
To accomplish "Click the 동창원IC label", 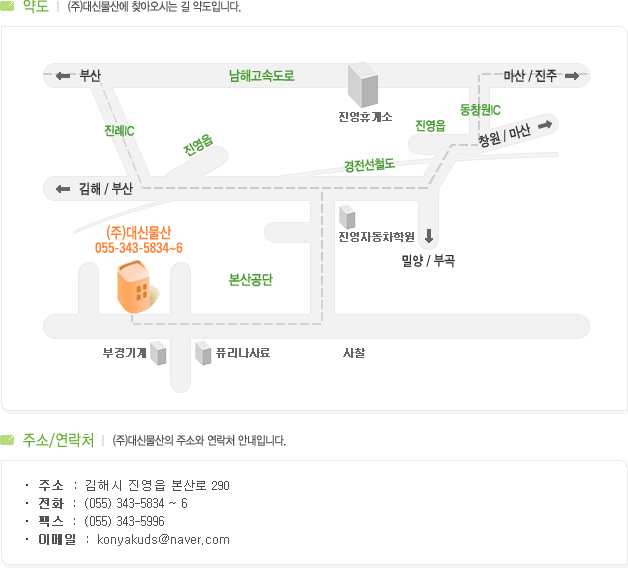I will tap(480, 110).
